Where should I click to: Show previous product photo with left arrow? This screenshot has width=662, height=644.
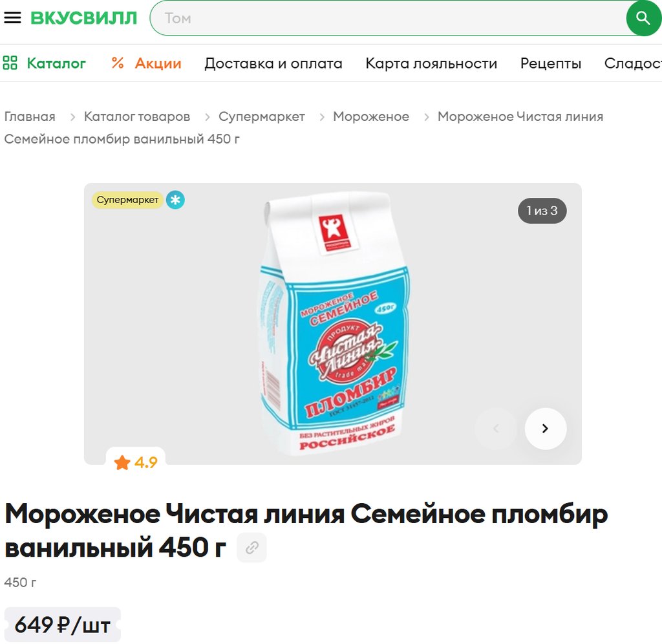496,429
